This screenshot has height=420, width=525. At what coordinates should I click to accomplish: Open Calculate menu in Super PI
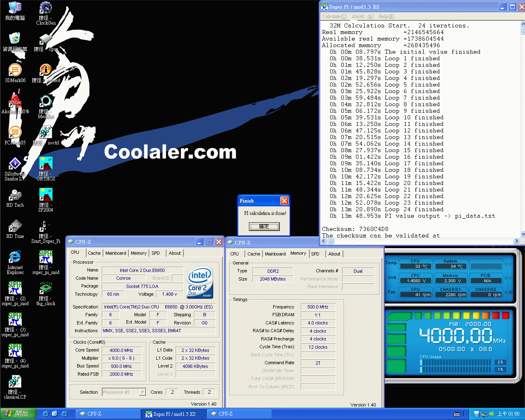[x=334, y=16]
